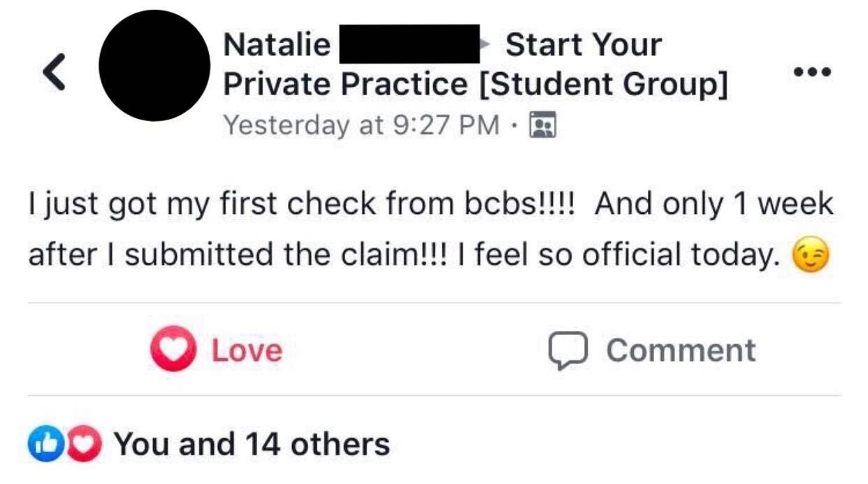Click the post text about the bcbs check
The image size is (868, 484).
click(431, 230)
